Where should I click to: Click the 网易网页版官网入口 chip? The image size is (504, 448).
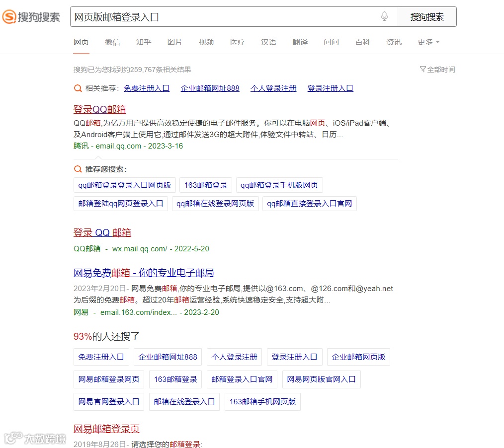point(322,379)
